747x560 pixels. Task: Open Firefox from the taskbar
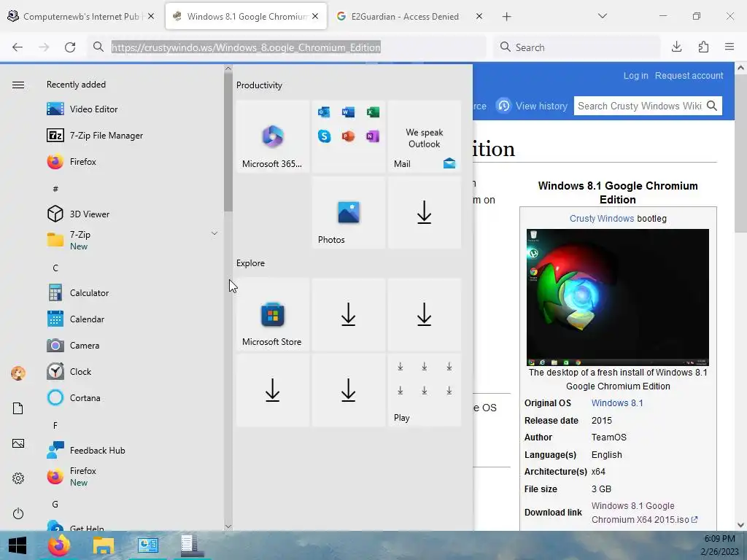pos(59,545)
